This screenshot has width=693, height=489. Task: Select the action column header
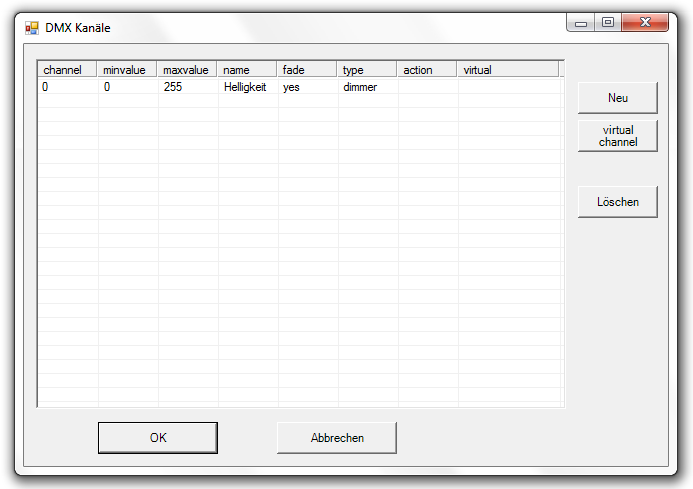tap(427, 70)
